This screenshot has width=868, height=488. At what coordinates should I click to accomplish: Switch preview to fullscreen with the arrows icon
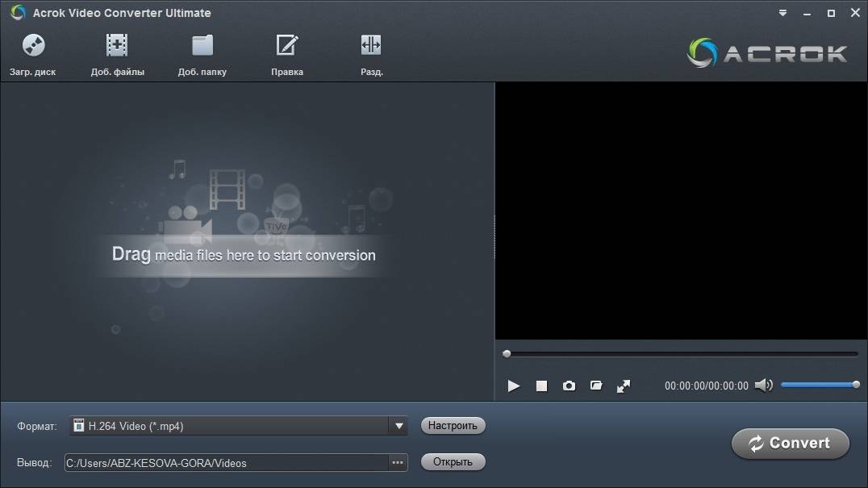[624, 386]
